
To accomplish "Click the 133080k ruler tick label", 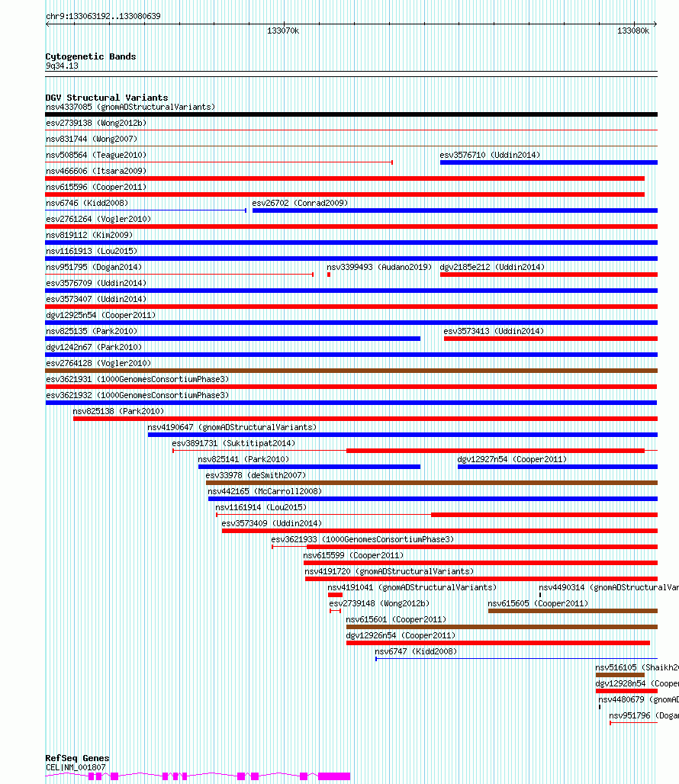I will pyautogui.click(x=633, y=31).
